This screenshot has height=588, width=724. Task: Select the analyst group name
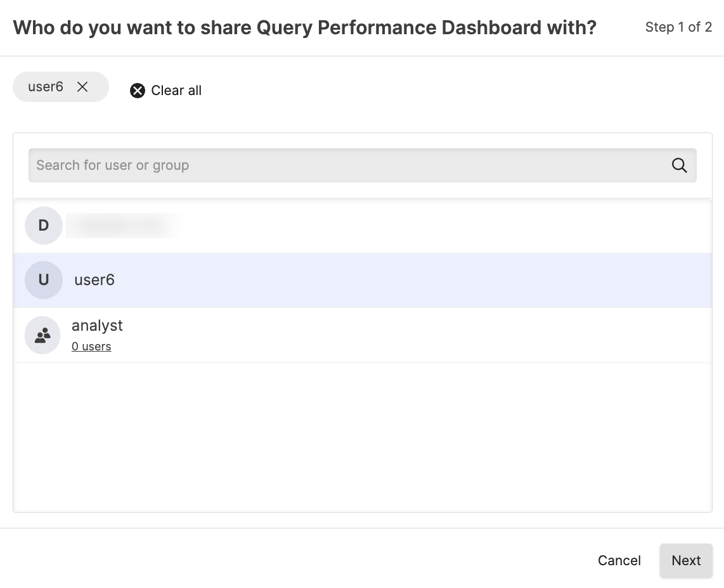point(97,326)
